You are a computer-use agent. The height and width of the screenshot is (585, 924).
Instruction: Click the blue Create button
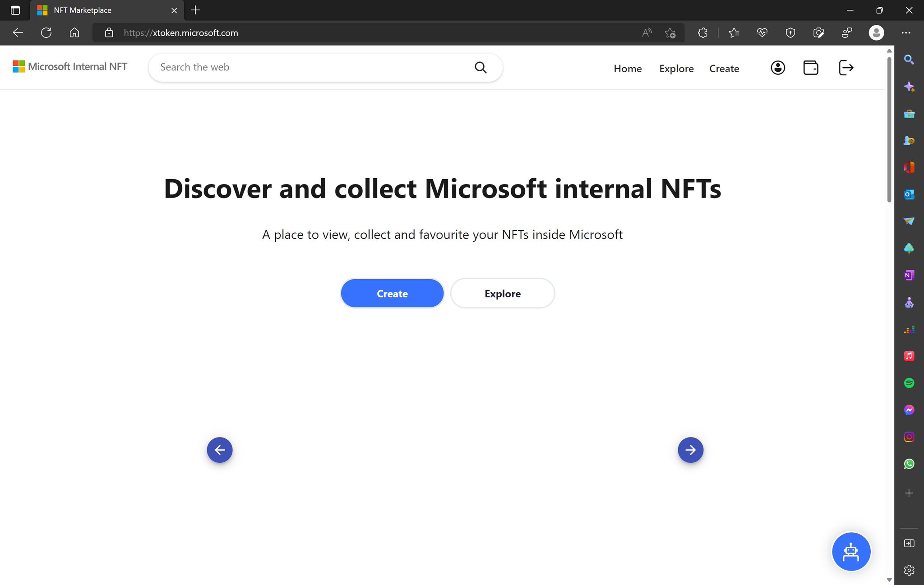[x=392, y=294]
